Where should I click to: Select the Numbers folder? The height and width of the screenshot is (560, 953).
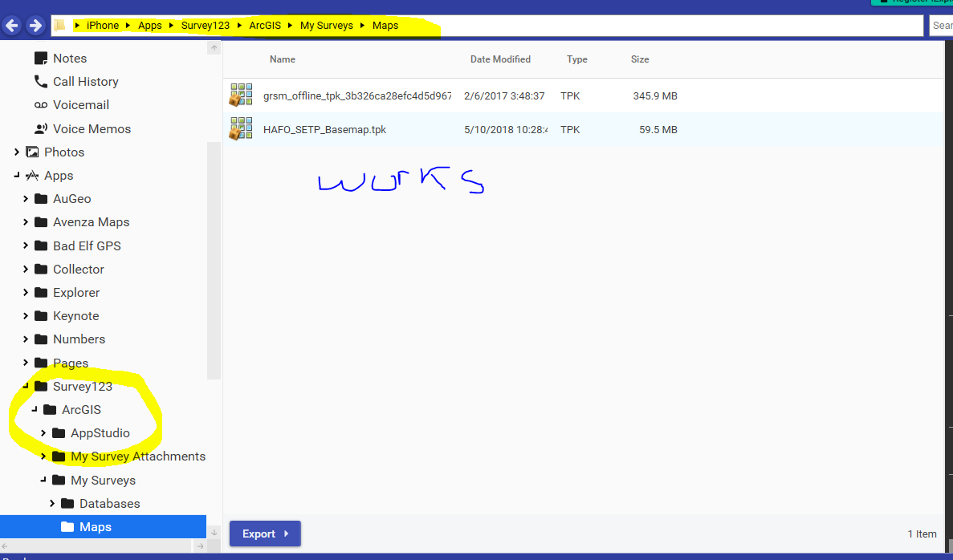[79, 339]
